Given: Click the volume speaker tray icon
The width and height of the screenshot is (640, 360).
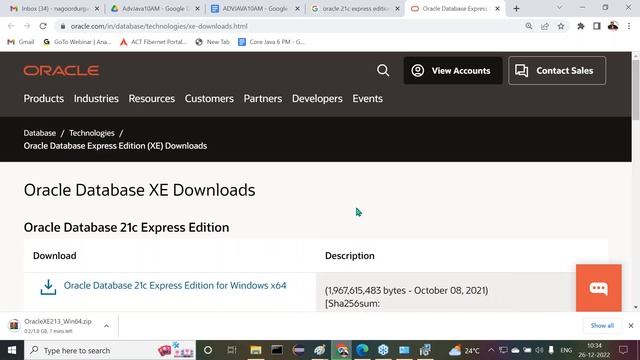Looking at the screenshot, I should (539, 350).
